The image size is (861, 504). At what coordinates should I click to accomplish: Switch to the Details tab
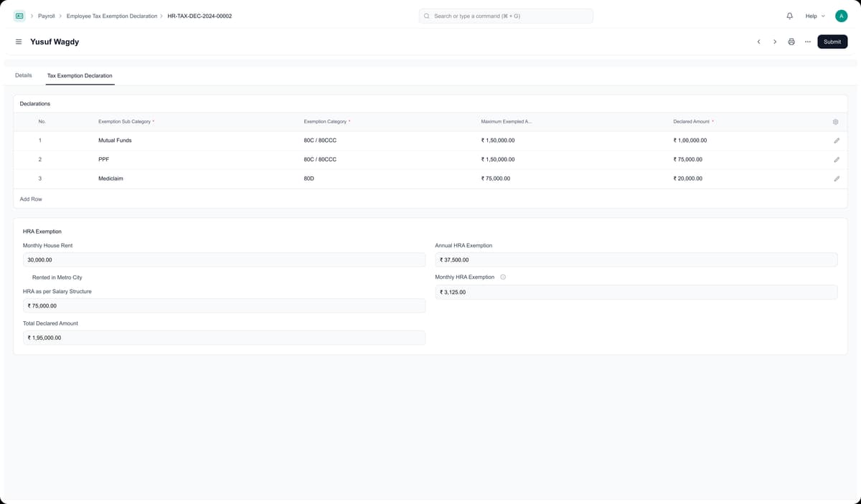tap(23, 75)
